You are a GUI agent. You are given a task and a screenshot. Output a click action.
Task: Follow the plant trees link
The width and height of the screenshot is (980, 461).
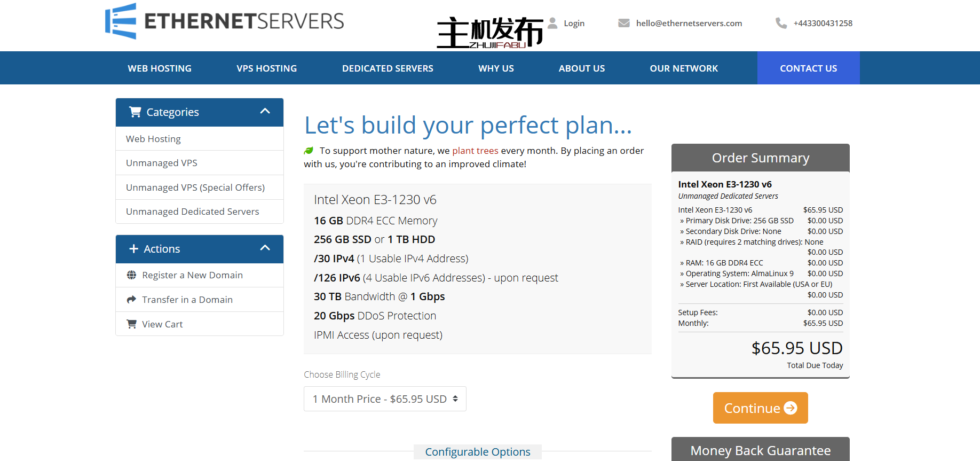[475, 151]
